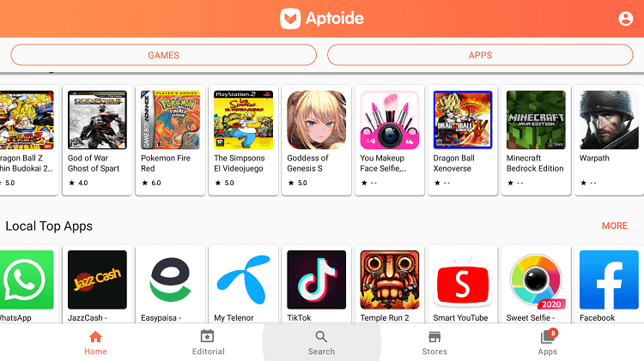
Task: Open the Stores tab
Action: [x=434, y=343]
